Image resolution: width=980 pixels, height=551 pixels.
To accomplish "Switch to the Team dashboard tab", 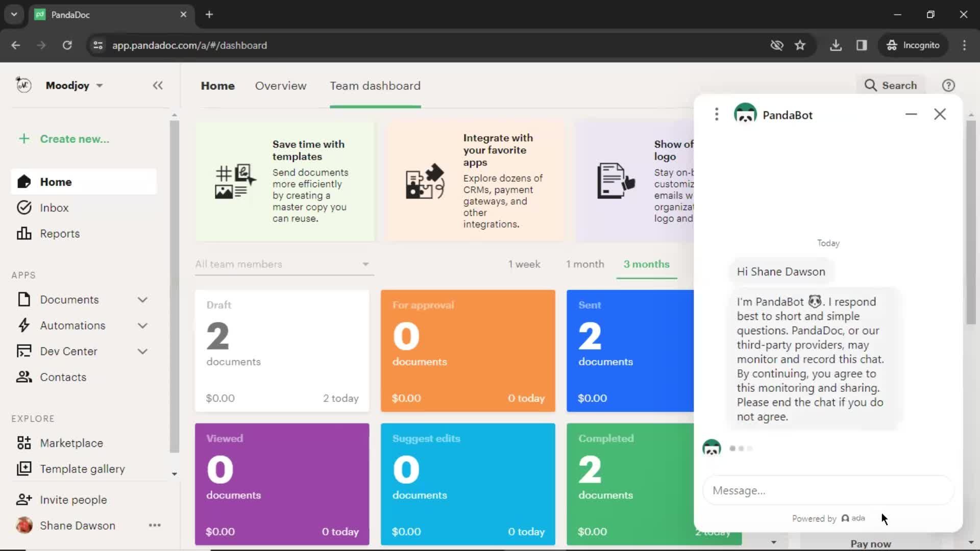I will pyautogui.click(x=375, y=86).
